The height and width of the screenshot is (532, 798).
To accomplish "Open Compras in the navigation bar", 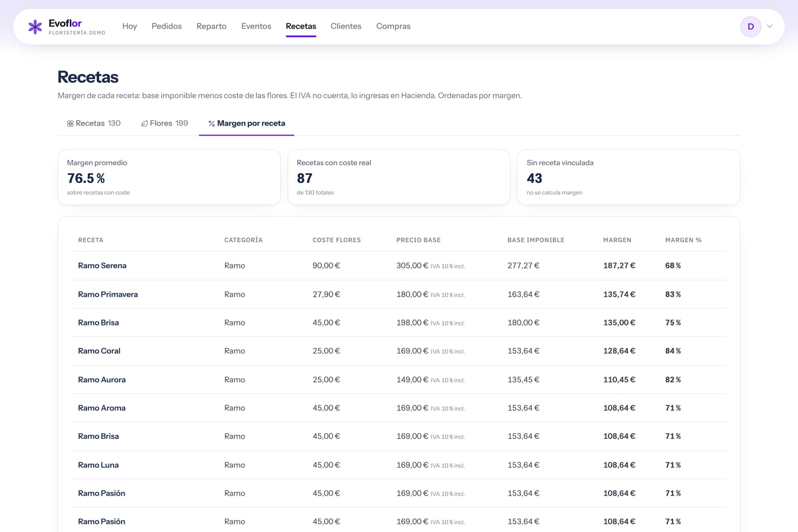I will pyautogui.click(x=394, y=26).
